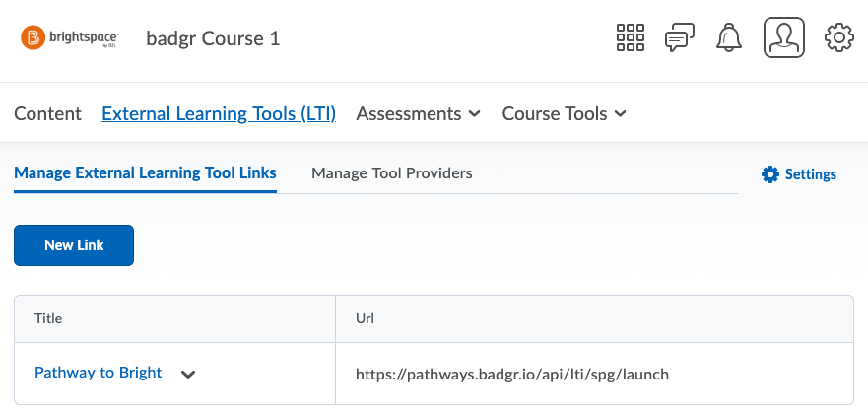Click the Settings gear link
Viewport: 868px width, 413px height.
(x=799, y=174)
